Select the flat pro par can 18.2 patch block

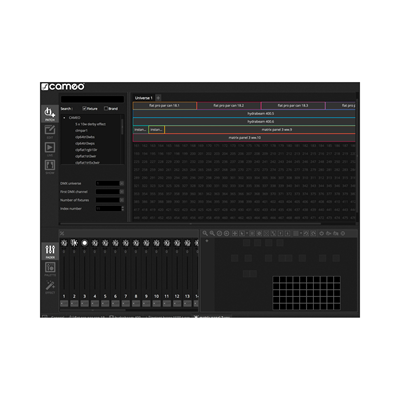(229, 106)
